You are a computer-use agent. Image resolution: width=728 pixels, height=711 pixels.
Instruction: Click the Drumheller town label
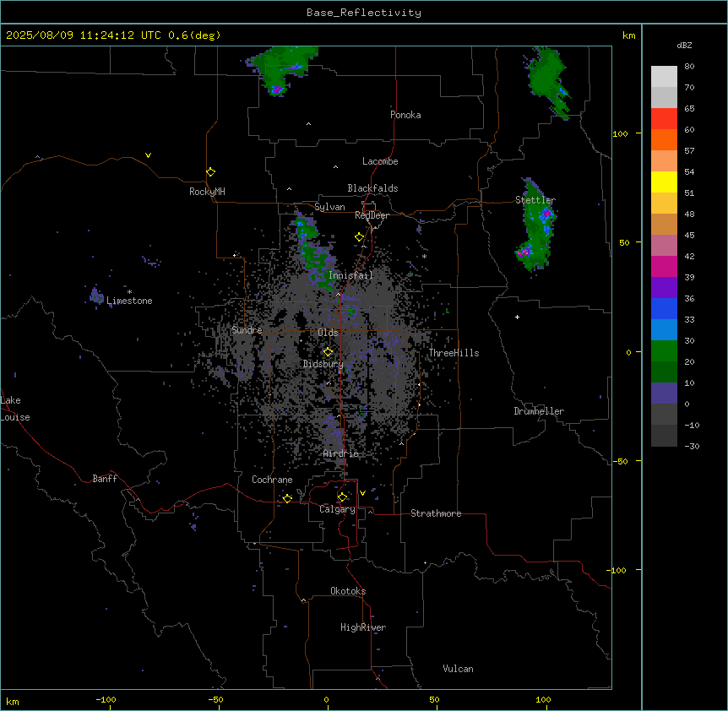539,411
